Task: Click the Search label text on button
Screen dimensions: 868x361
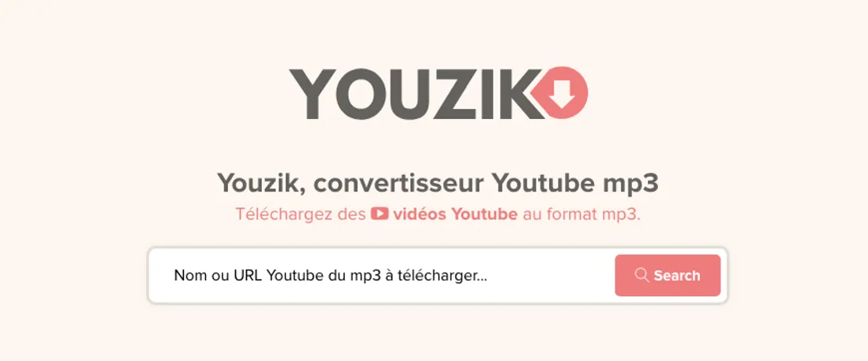Action: [676, 275]
